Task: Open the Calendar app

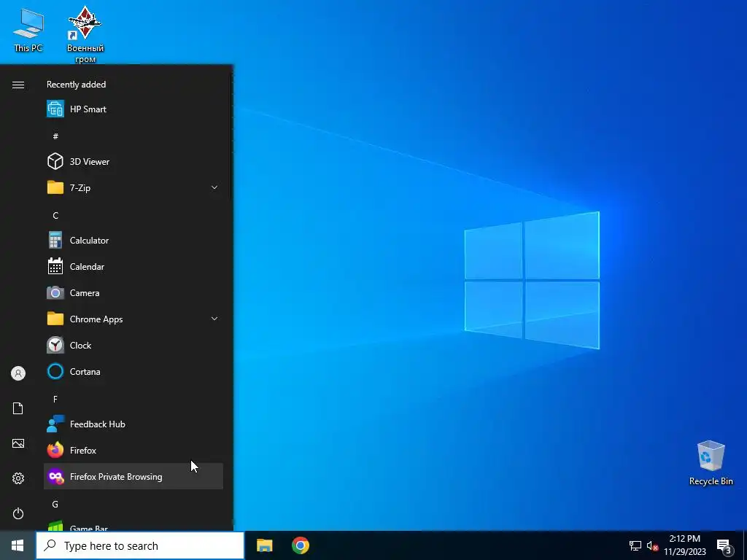Action: pyautogui.click(x=133, y=266)
